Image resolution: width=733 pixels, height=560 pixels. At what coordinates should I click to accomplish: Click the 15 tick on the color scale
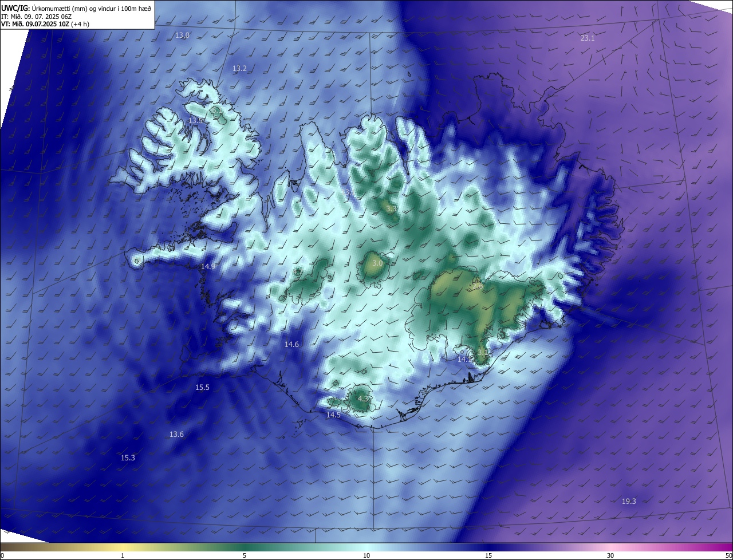[x=488, y=555]
